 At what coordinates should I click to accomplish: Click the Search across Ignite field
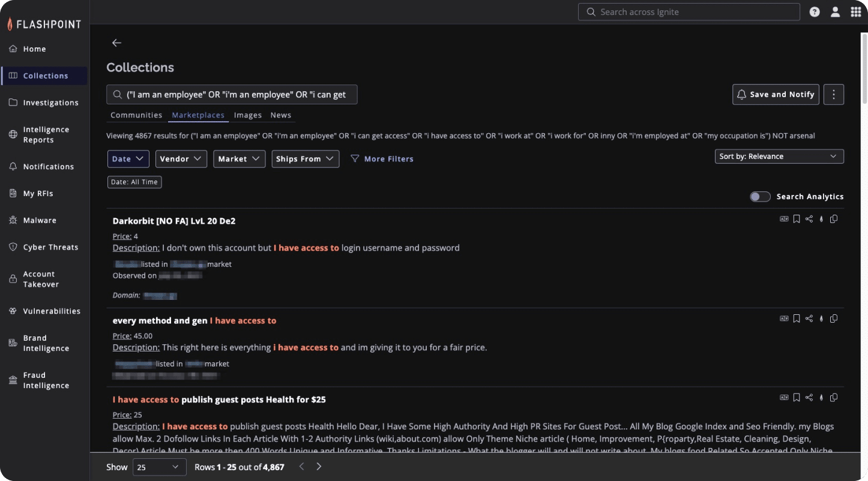pyautogui.click(x=689, y=12)
